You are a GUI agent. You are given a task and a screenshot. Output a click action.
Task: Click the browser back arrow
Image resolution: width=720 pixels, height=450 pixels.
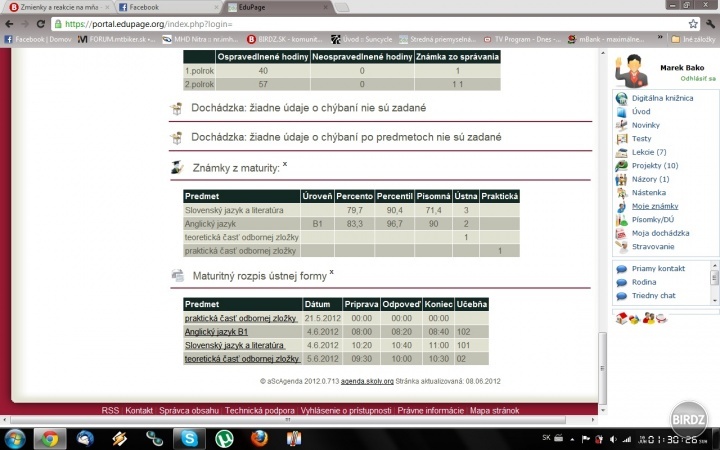click(x=9, y=24)
